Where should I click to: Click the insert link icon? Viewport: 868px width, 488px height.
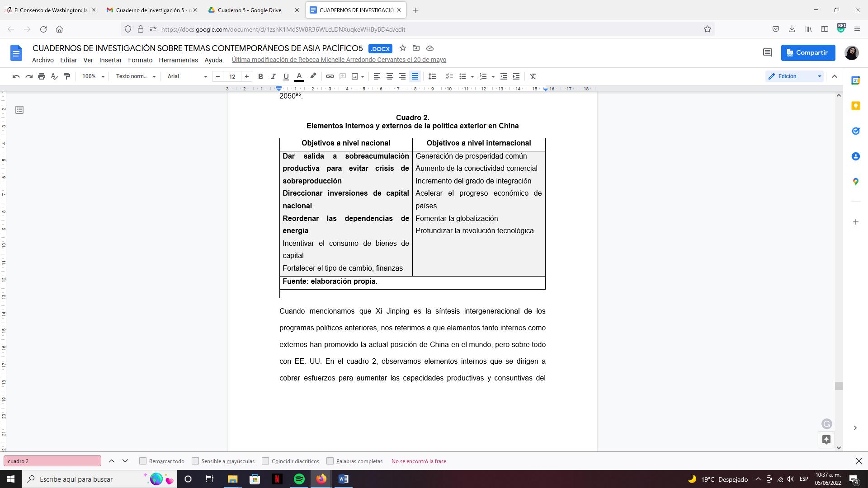330,76
